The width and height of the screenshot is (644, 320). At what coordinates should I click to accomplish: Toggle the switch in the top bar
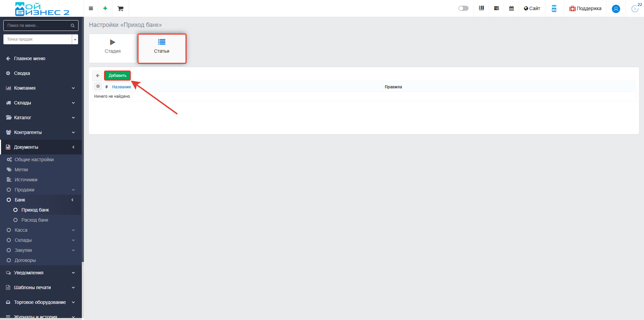pyautogui.click(x=463, y=8)
